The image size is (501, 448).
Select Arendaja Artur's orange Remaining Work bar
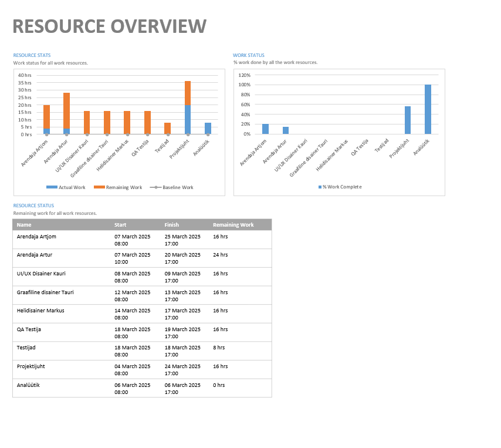click(67, 110)
